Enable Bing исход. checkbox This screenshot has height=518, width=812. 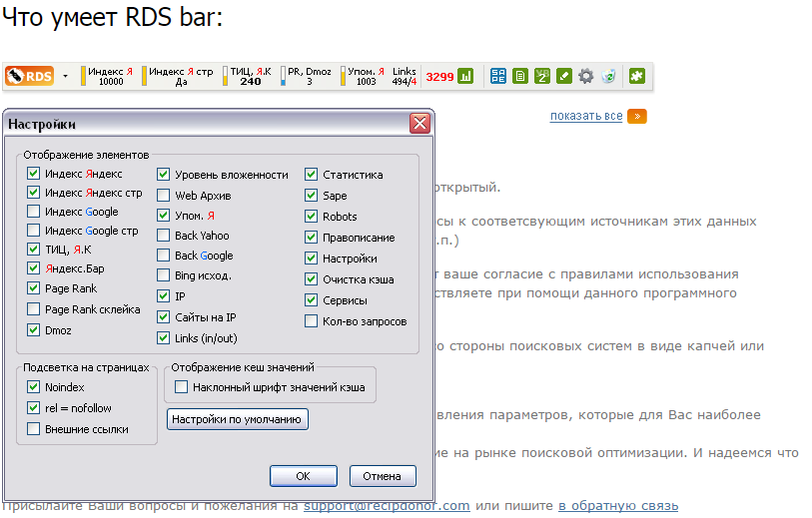(x=163, y=275)
